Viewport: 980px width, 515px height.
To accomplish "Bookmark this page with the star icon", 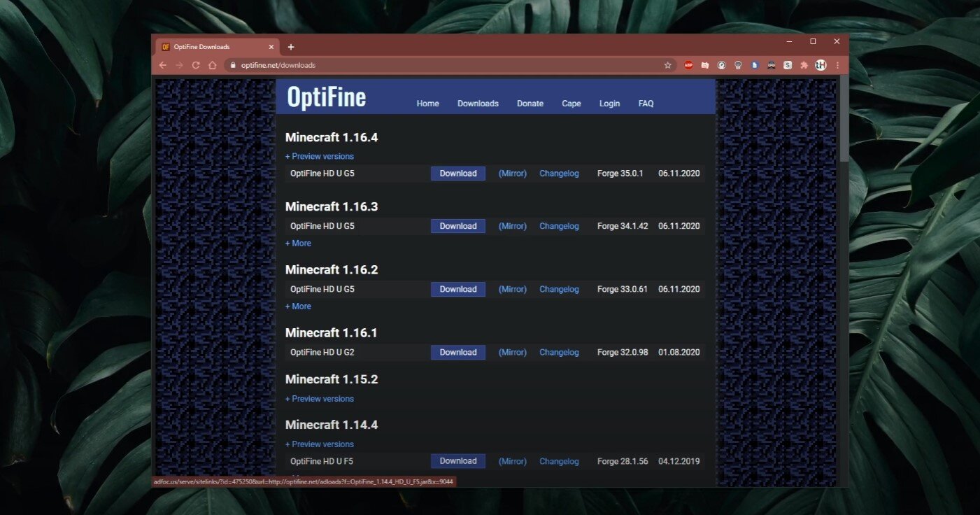I will tap(667, 65).
